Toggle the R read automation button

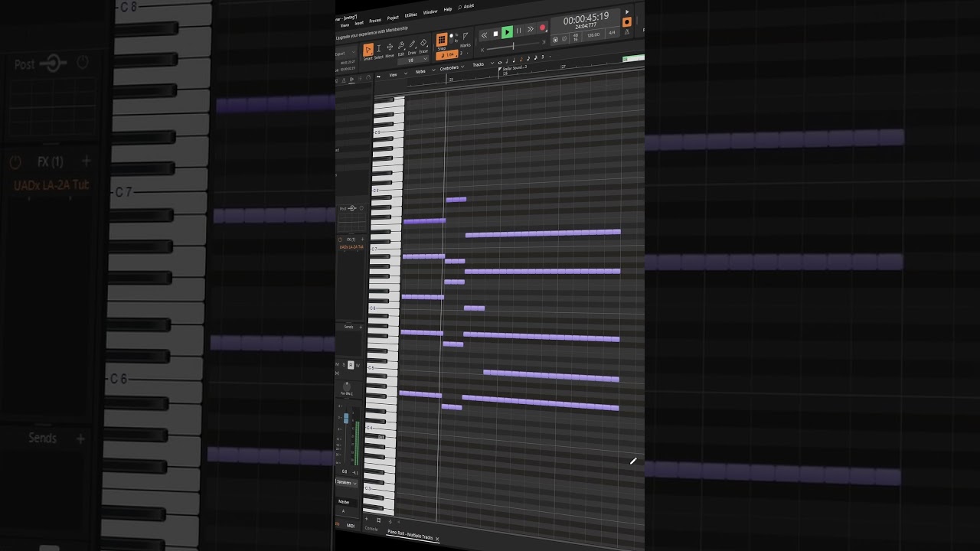[x=351, y=364]
